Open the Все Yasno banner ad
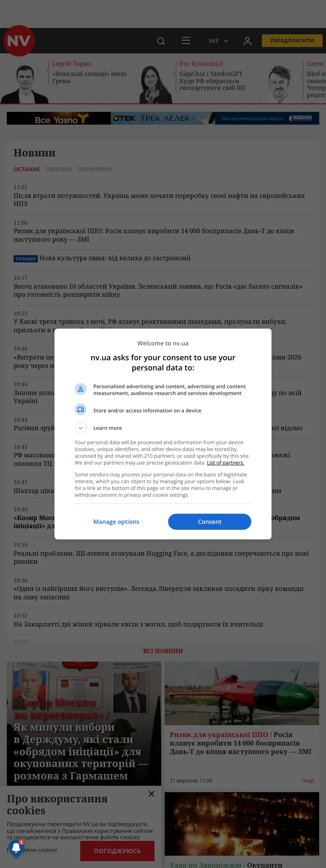Viewport: 326px width, 868px height. [x=59, y=118]
